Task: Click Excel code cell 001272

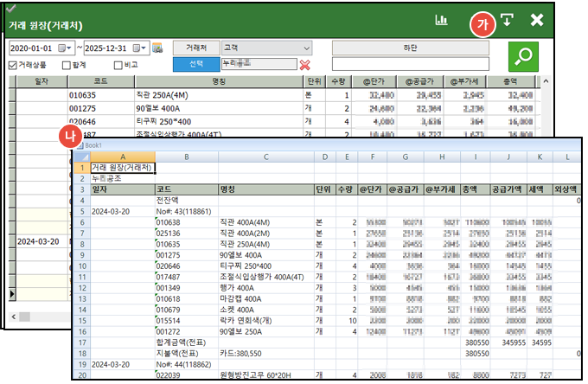Action: click(x=187, y=332)
